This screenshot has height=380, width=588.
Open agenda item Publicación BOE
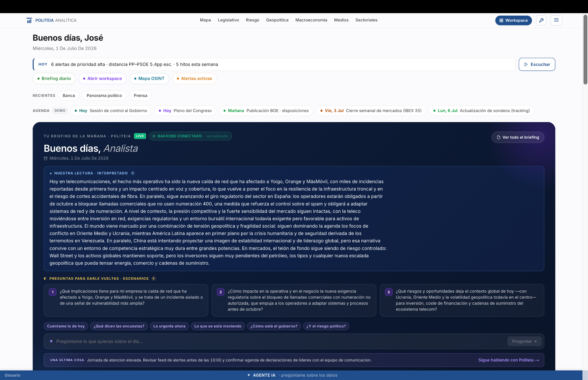[266, 111]
